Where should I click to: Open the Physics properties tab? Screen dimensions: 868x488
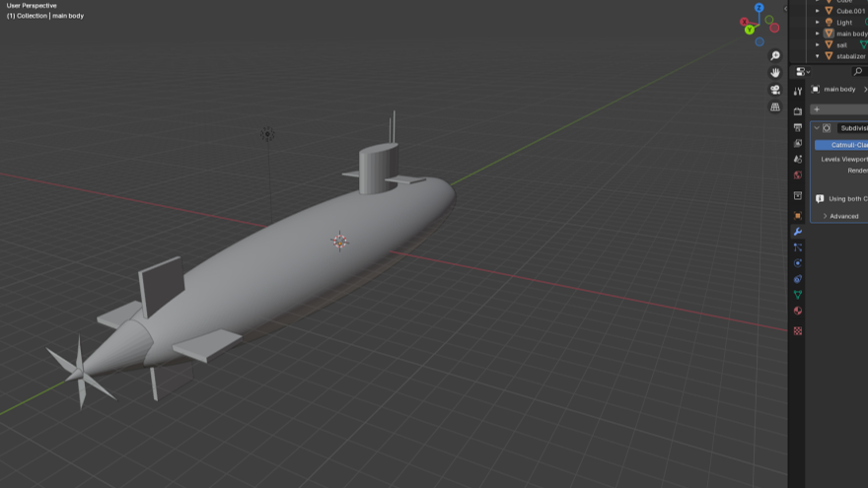pyautogui.click(x=798, y=263)
